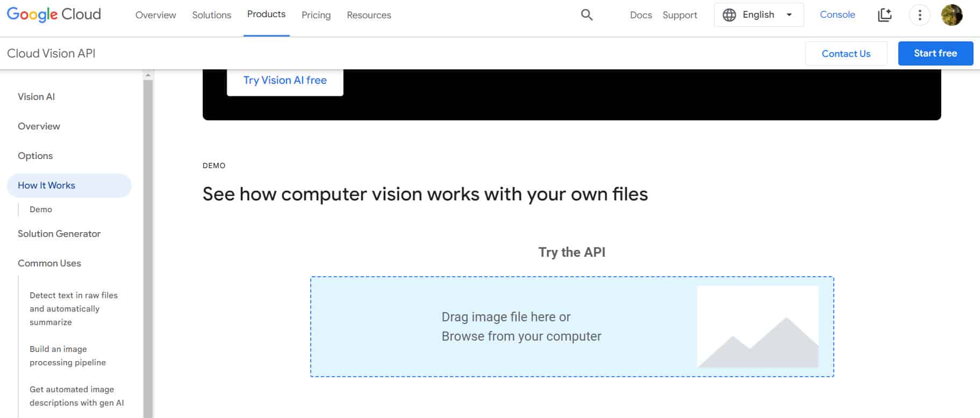Click the Google Cloud logo
This screenshot has height=418, width=980.
[x=54, y=15]
